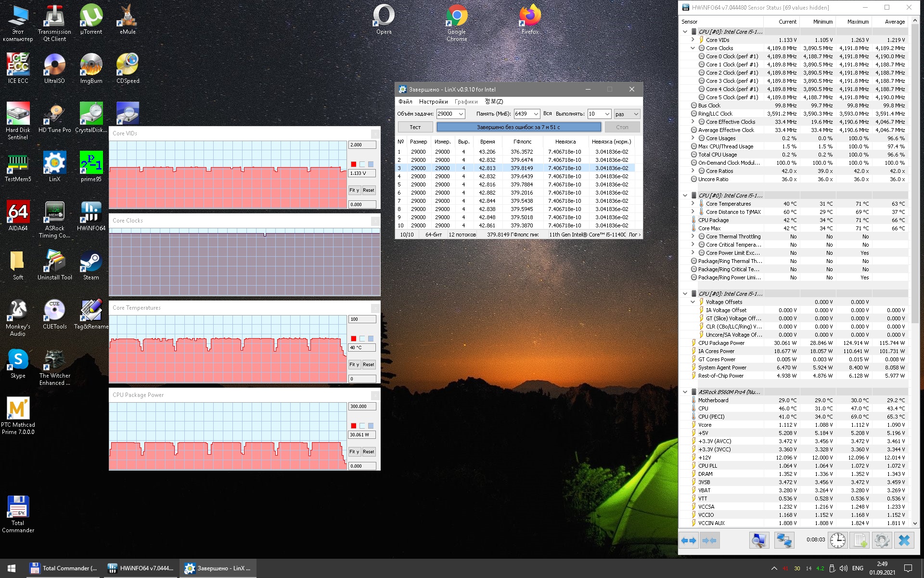The height and width of the screenshot is (578, 924).
Task: Click Reset on the Core VIDs graph
Action: pos(368,190)
